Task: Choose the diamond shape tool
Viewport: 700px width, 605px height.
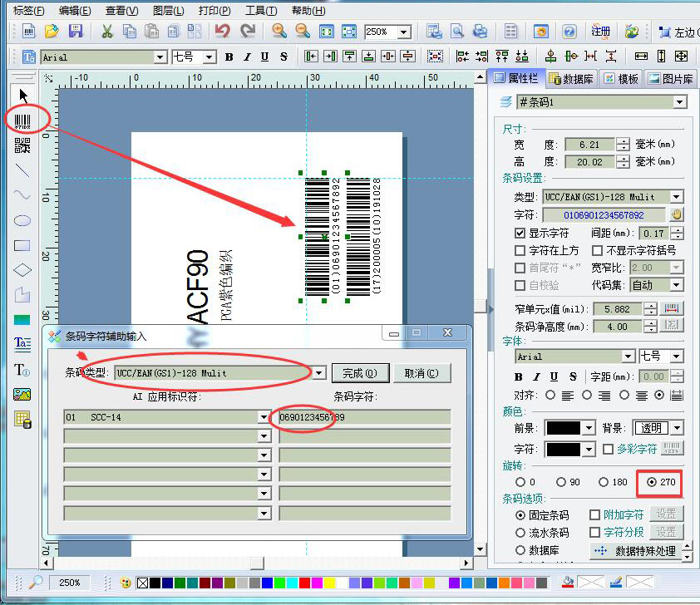Action: coord(22,270)
